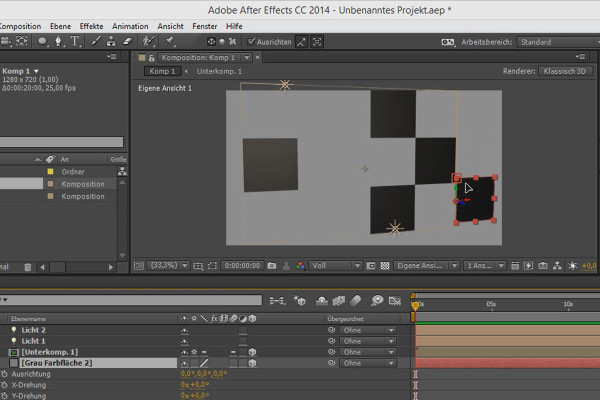Select the Licht 2 layer
The image size is (600, 400).
[33, 330]
